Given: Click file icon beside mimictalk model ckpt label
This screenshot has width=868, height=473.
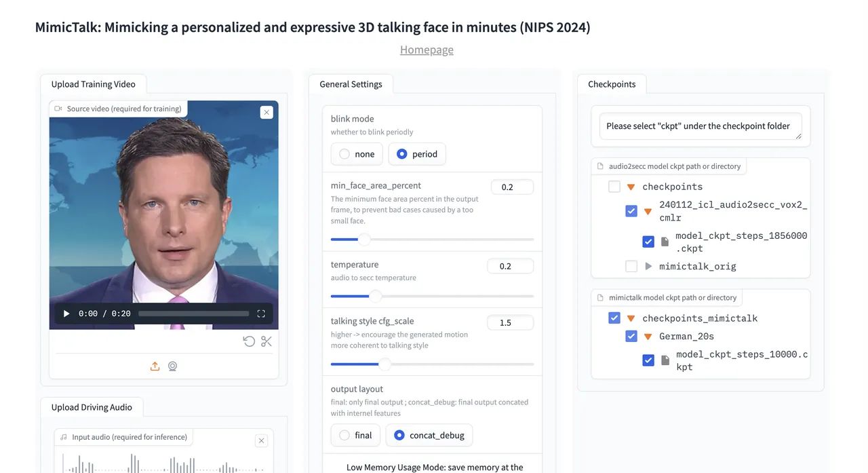Looking at the screenshot, I should 600,298.
